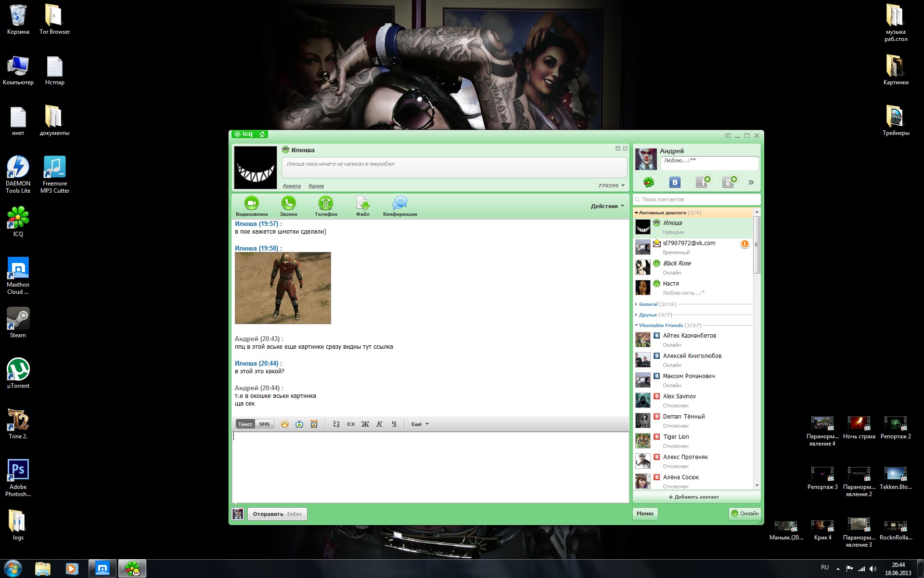Open the µTorrent desktop icon
This screenshot has height=578, width=924.
(x=18, y=373)
